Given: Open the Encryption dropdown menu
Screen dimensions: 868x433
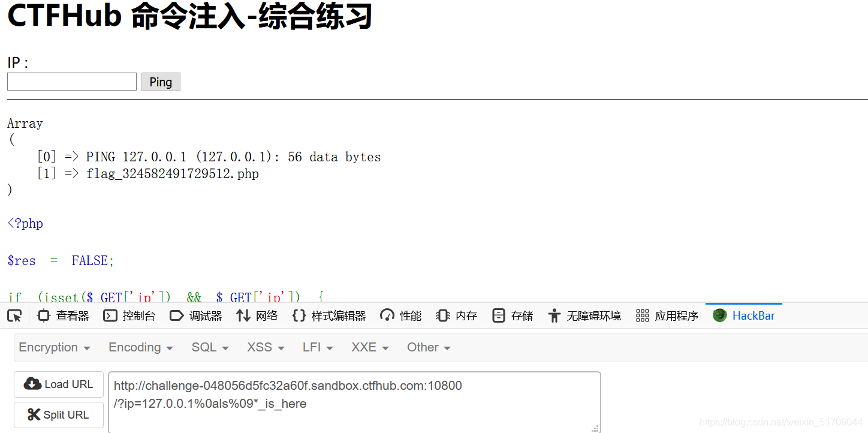Looking at the screenshot, I should pos(55,347).
